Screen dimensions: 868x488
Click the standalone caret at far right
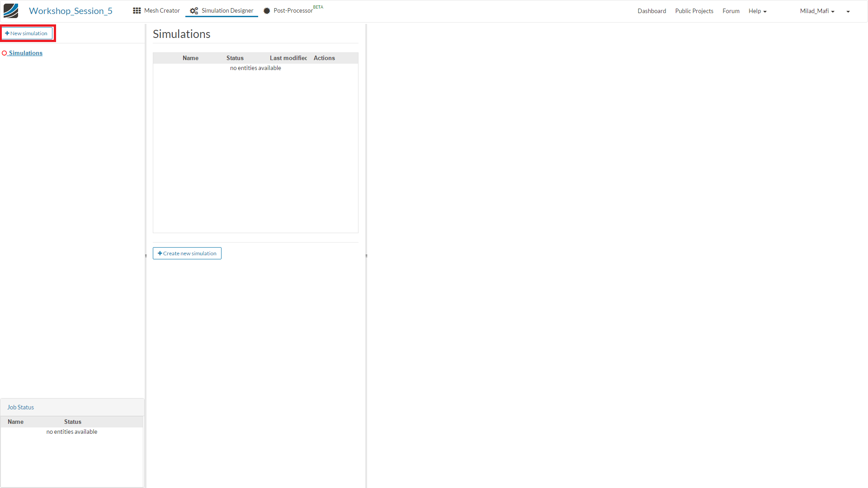848,12
